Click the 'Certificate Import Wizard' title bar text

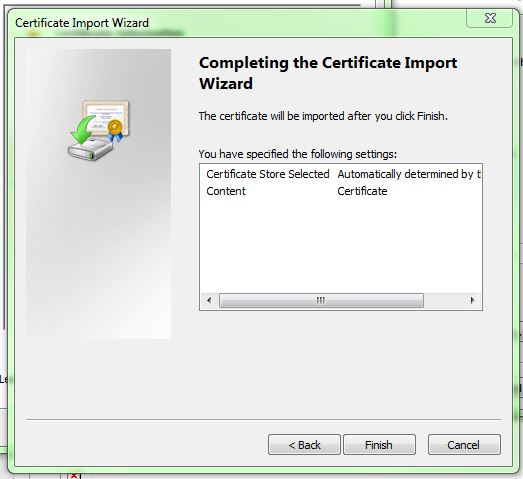(82, 23)
